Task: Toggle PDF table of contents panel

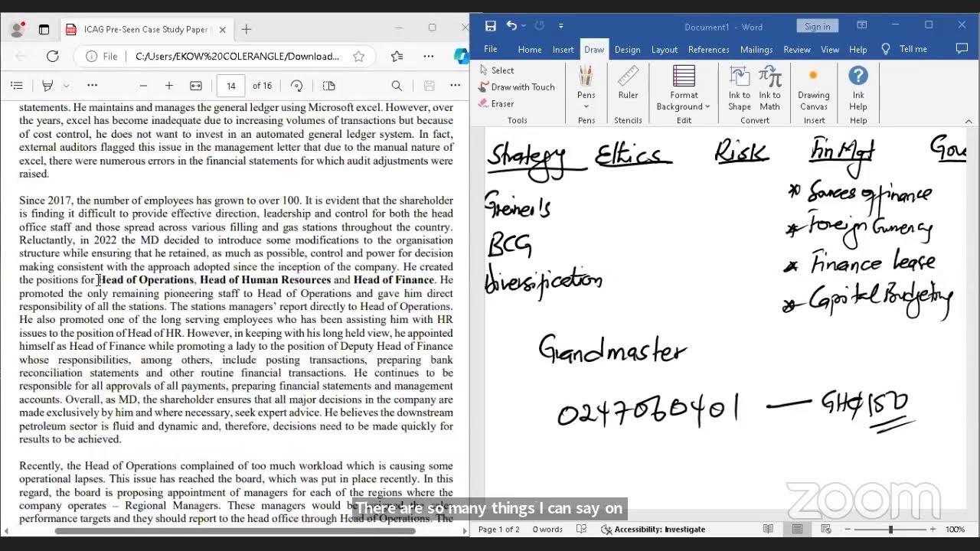Action: [17, 86]
